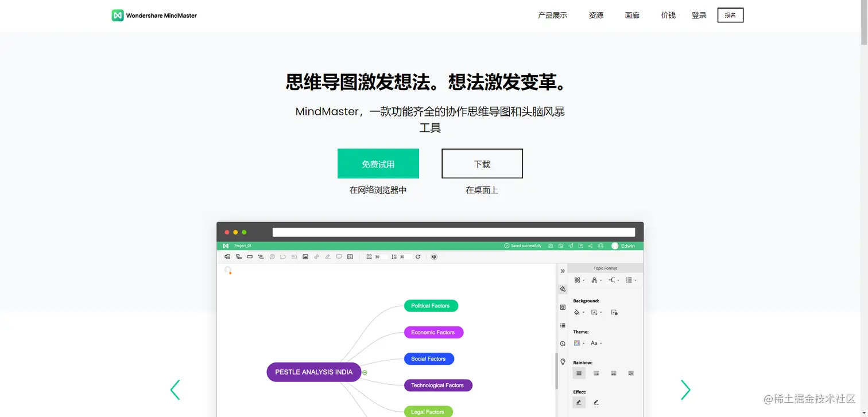Go to the next carousel slide
The width and height of the screenshot is (868, 417).
point(685,389)
